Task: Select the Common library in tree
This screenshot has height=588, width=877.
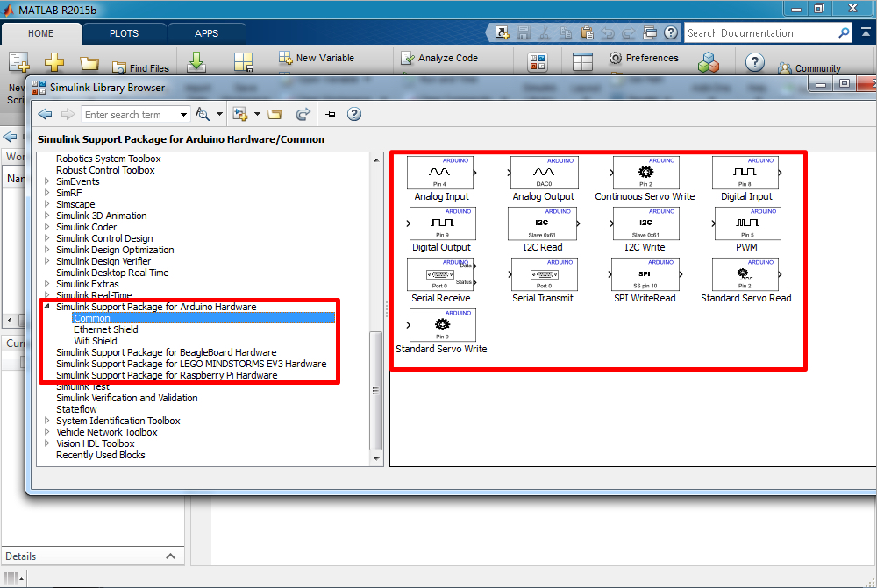Action: tap(203, 318)
